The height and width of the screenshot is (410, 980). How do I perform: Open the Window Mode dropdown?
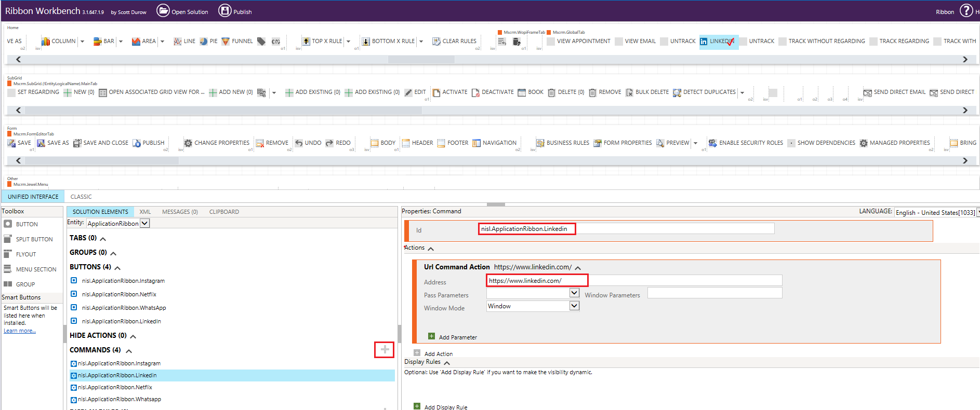click(x=574, y=306)
